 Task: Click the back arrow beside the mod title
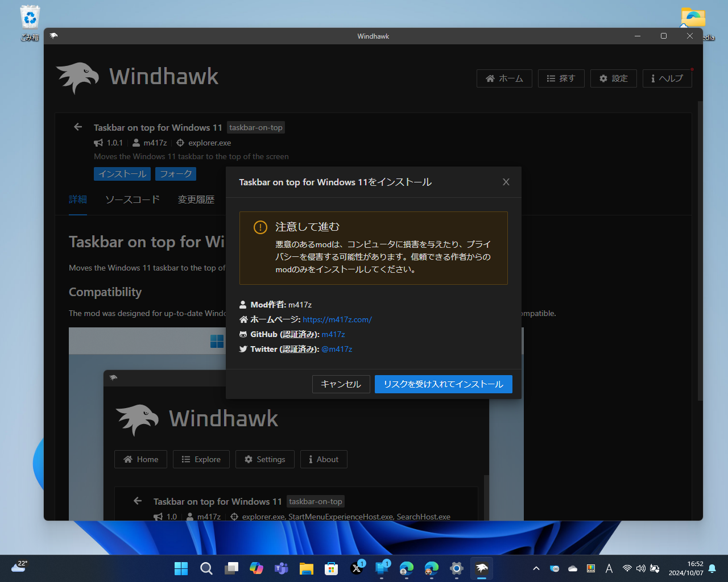pyautogui.click(x=78, y=127)
